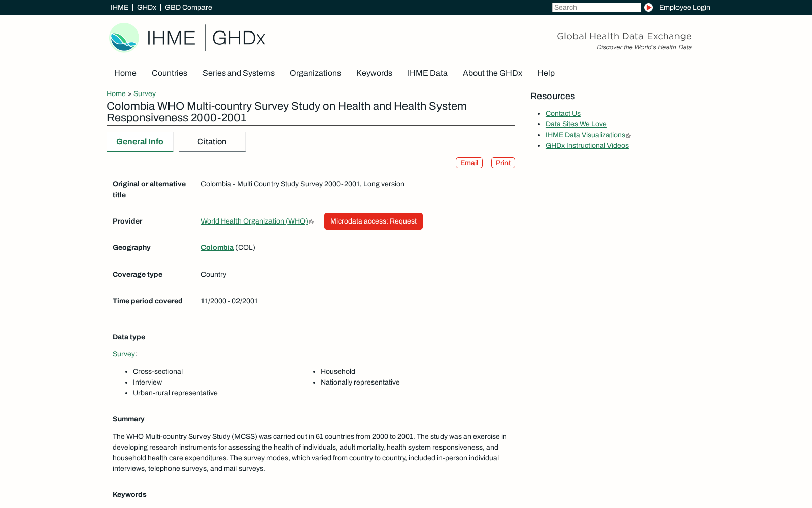
Task: Open the Organizations menu item
Action: click(x=315, y=73)
